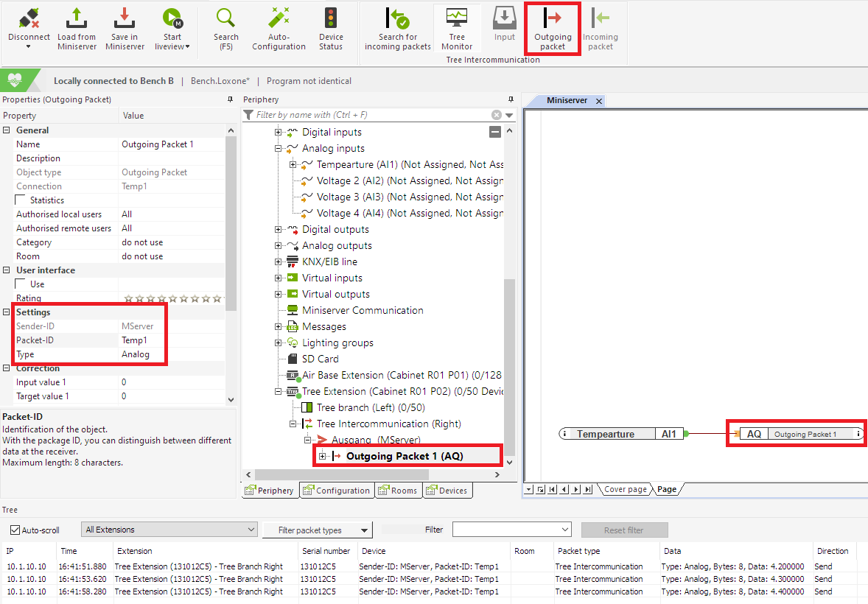
Task: Open Search with the magnifier icon
Action: (x=225, y=28)
